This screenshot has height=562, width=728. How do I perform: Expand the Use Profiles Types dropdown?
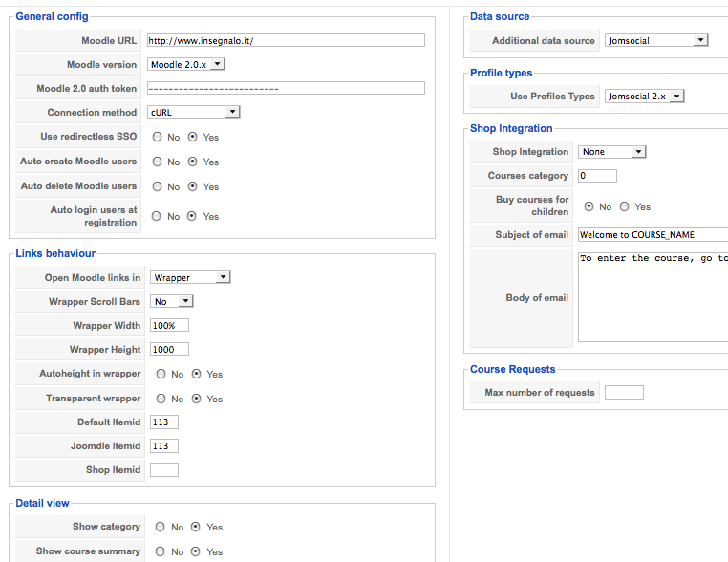click(x=645, y=96)
